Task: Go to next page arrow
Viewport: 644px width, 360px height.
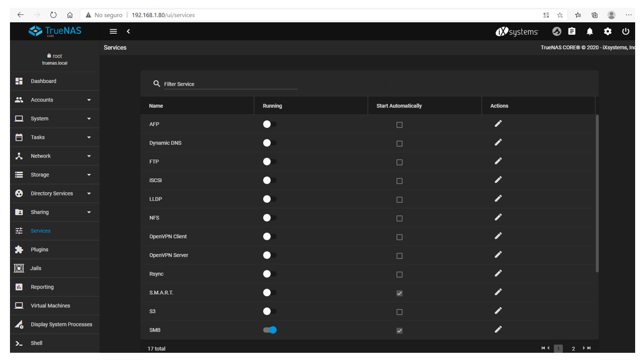Action: (583, 348)
